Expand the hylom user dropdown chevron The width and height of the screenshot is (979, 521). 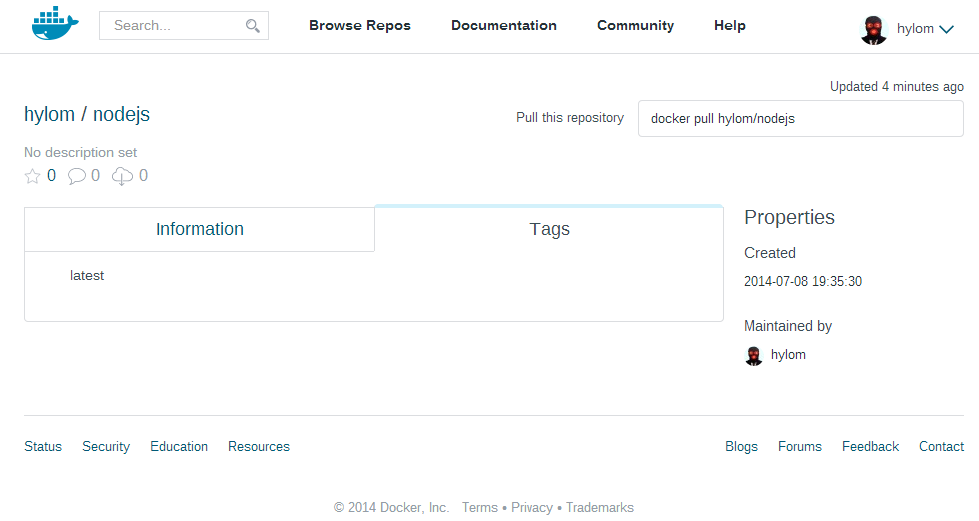pos(947,29)
